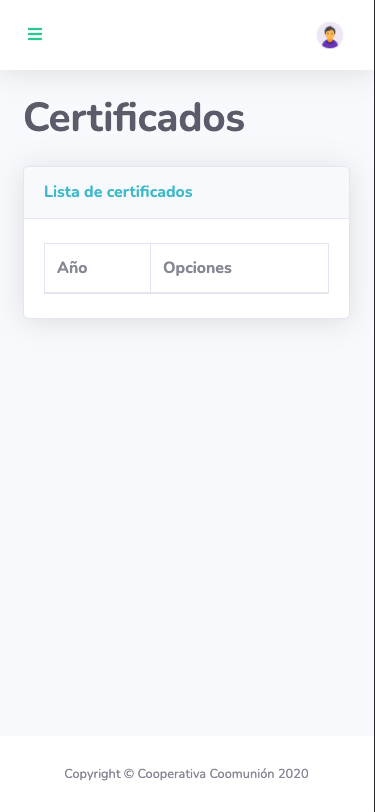
Task: Click the white footer bar
Action: (x=188, y=774)
